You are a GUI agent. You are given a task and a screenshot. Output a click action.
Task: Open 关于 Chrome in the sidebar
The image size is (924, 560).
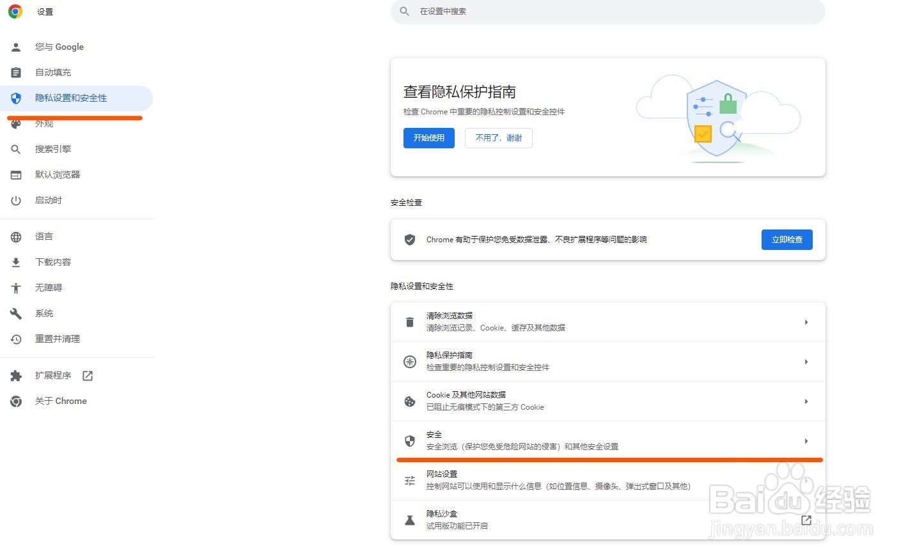coord(61,401)
